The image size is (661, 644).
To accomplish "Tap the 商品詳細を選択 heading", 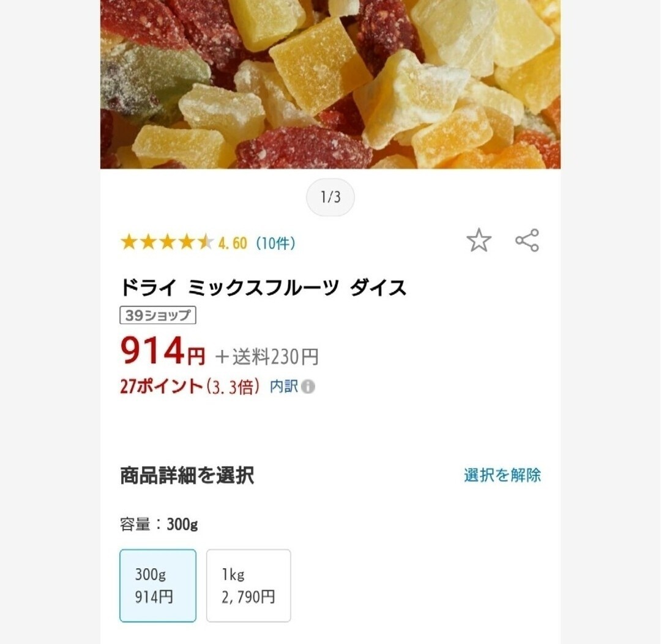I will [187, 475].
